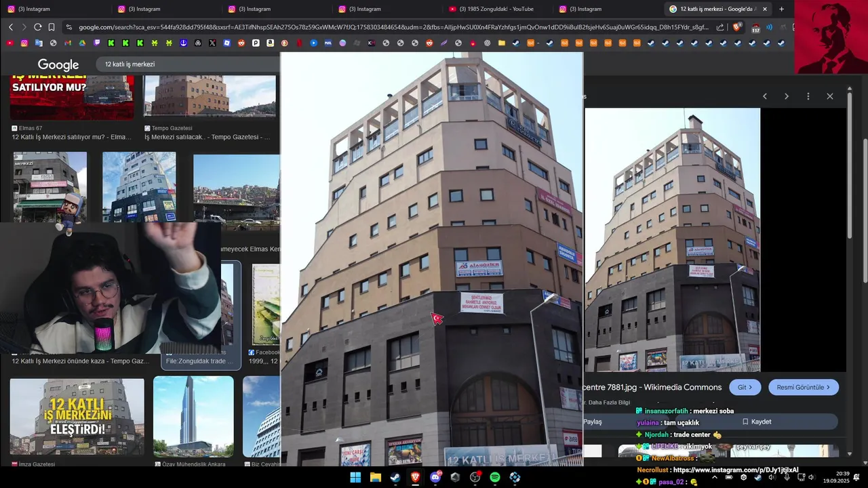The image size is (868, 488).
Task: Open the Twitch bookmark icon
Action: tap(97, 43)
